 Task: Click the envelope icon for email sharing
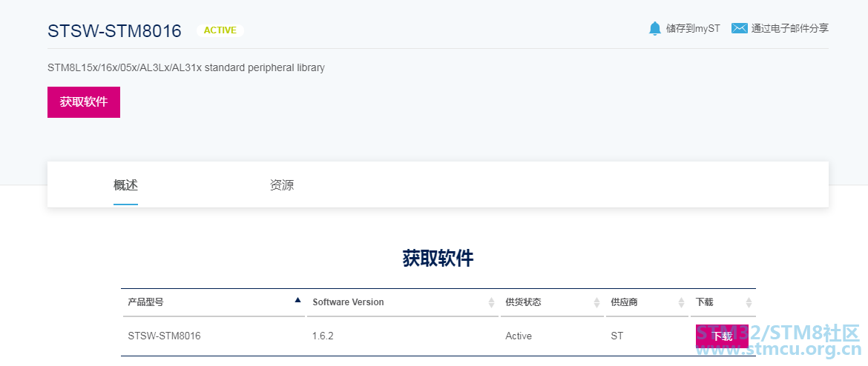coord(740,28)
